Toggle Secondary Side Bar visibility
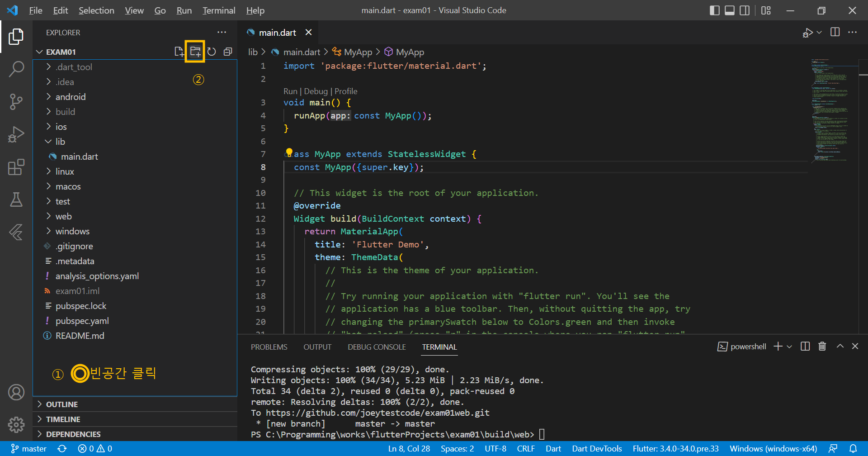The height and width of the screenshot is (456, 868). tap(745, 10)
